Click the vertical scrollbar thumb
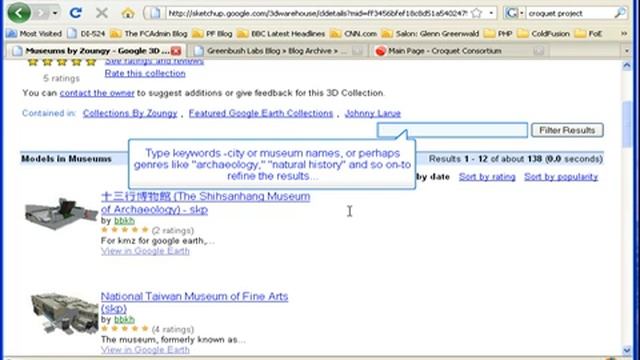The width and height of the screenshot is (640, 360). [x=627, y=124]
